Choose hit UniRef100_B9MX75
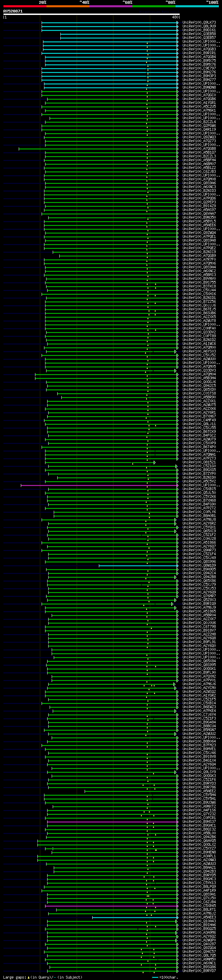The height and width of the screenshot is (980, 222). (x=199, y=60)
